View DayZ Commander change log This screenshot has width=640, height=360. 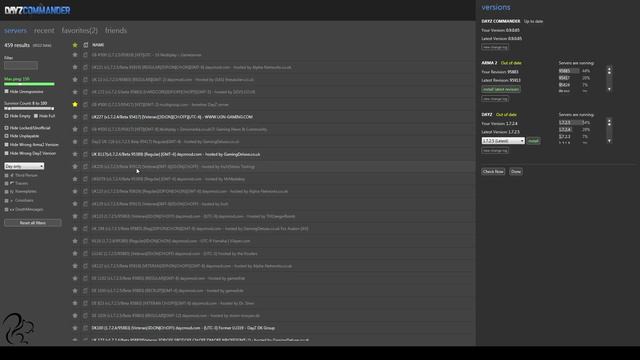click(x=495, y=47)
